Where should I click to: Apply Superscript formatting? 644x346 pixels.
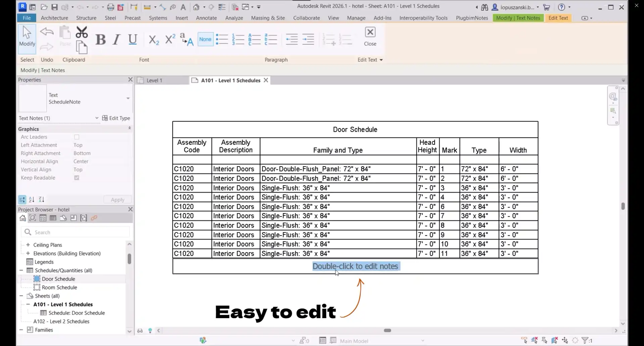click(170, 40)
